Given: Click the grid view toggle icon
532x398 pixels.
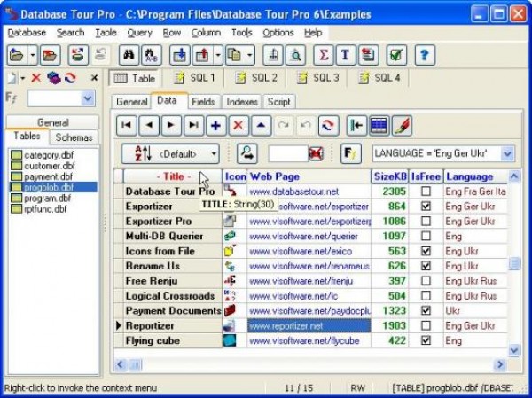Looking at the screenshot, I should point(379,126).
